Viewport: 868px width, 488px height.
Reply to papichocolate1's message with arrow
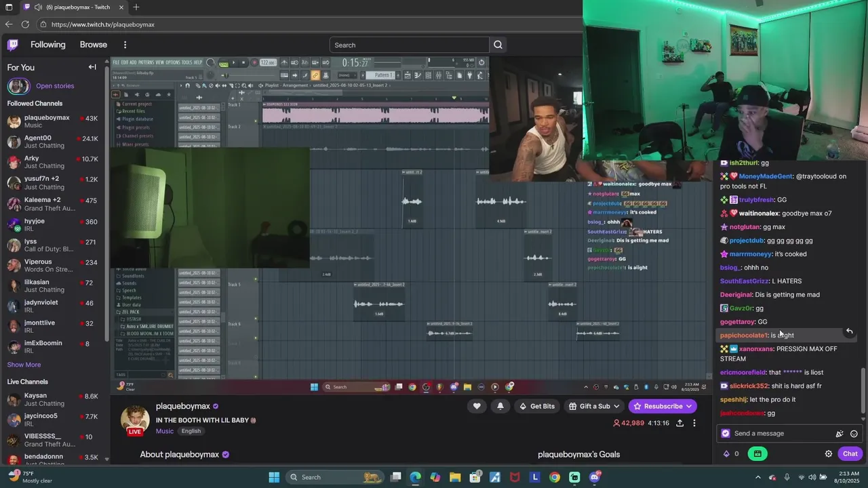tap(849, 331)
